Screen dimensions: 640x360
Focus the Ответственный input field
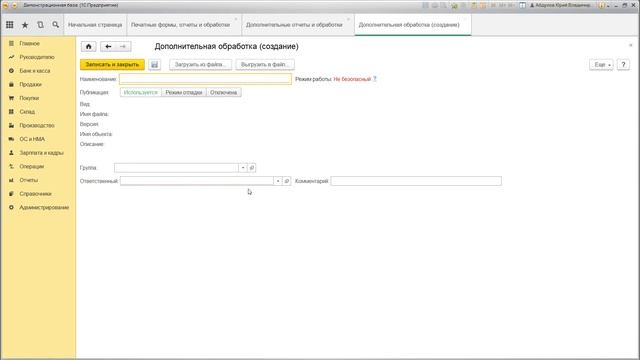pyautogui.click(x=197, y=181)
